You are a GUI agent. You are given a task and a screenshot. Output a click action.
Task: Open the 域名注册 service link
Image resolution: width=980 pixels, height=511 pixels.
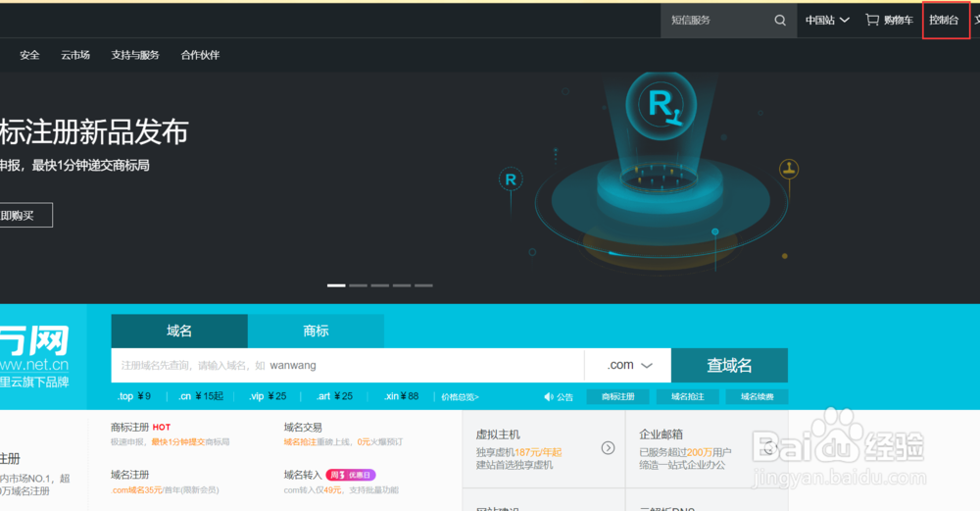coord(130,475)
